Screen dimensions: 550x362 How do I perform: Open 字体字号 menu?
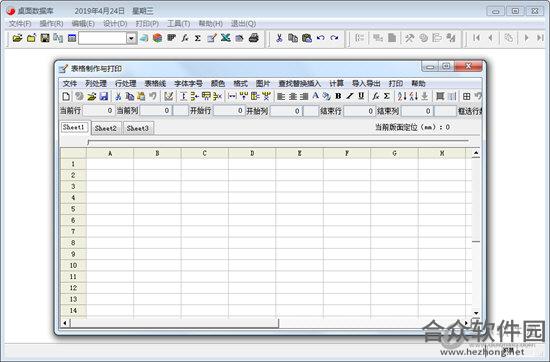click(188, 83)
